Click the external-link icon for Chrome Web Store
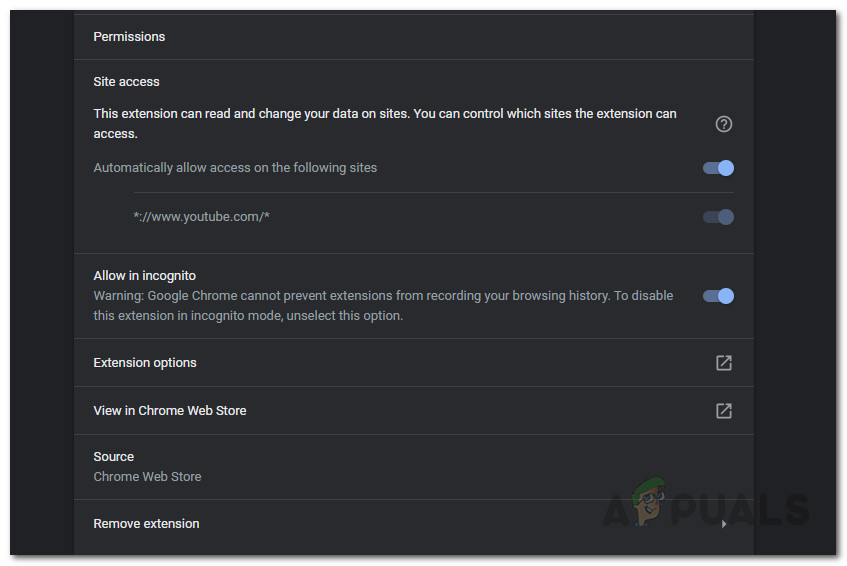 723,411
